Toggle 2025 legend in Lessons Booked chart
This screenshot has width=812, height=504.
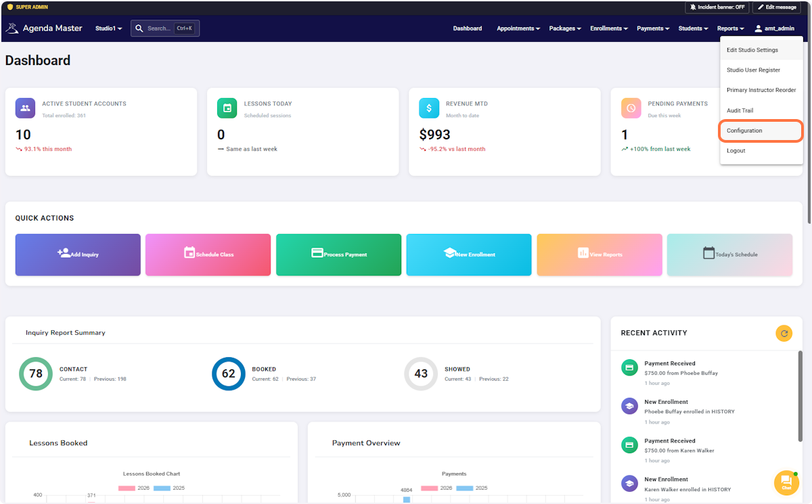(x=169, y=488)
